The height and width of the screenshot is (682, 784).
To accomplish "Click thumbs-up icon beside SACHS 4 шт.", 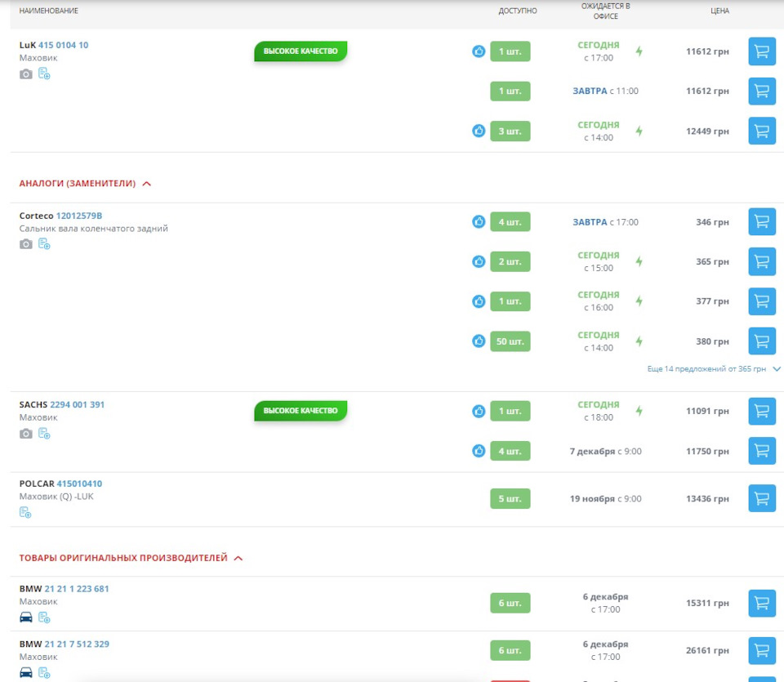I will tap(479, 451).
